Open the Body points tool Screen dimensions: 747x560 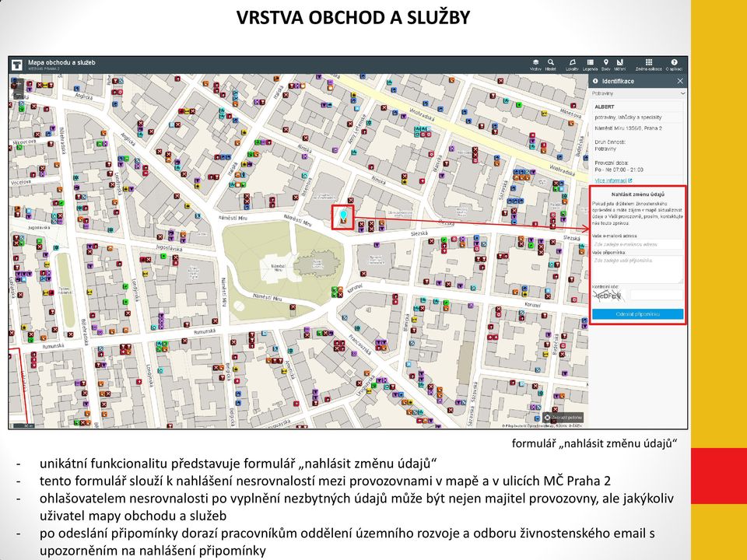point(606,65)
